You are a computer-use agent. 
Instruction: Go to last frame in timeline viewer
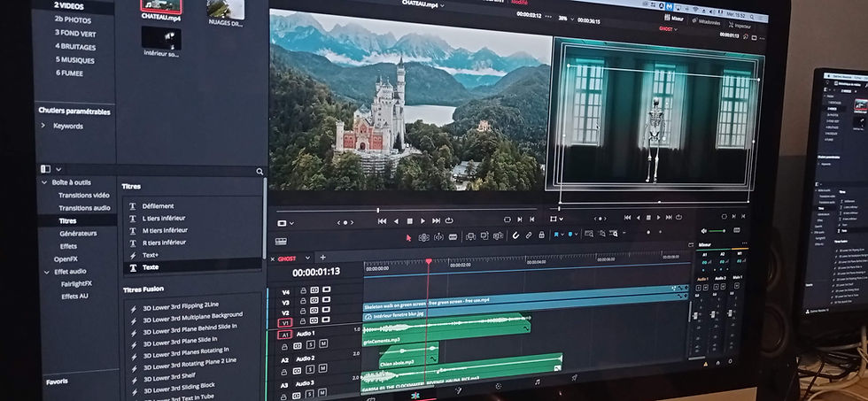(669, 218)
